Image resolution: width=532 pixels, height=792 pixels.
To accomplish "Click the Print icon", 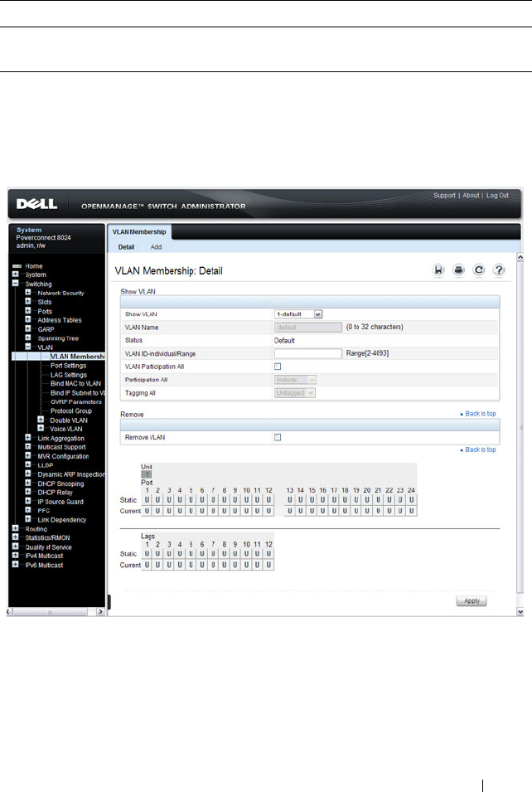I will pos(458,270).
